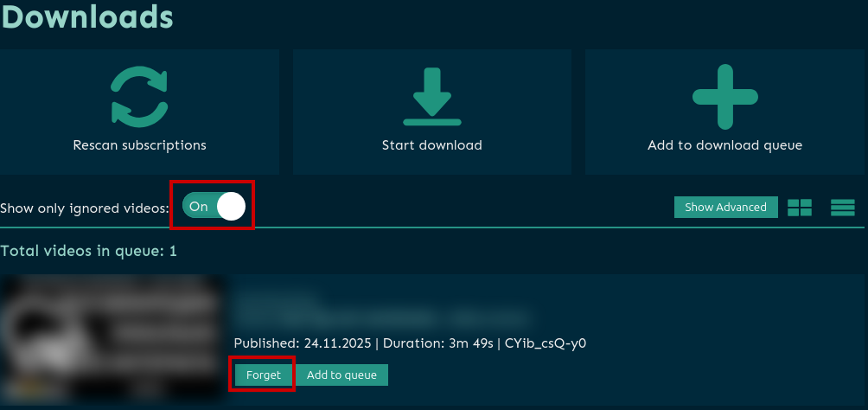Image resolution: width=868 pixels, height=410 pixels.
Task: Turn off Show only ignored videos toggle
Action: pyautogui.click(x=214, y=207)
